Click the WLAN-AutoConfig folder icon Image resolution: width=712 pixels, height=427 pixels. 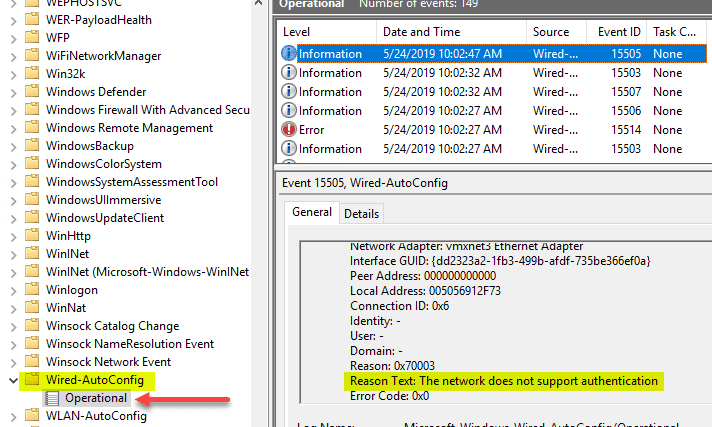point(34,416)
